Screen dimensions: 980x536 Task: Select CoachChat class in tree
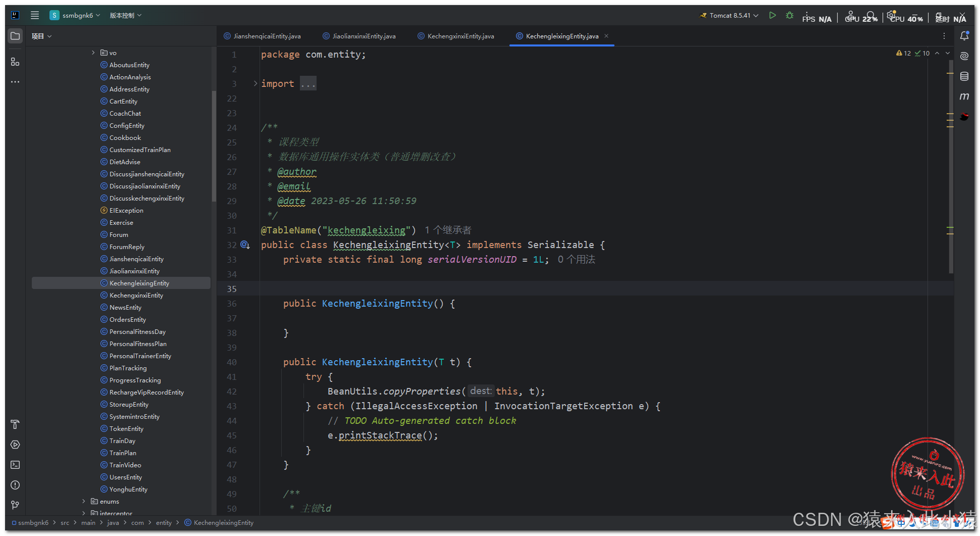tap(125, 113)
